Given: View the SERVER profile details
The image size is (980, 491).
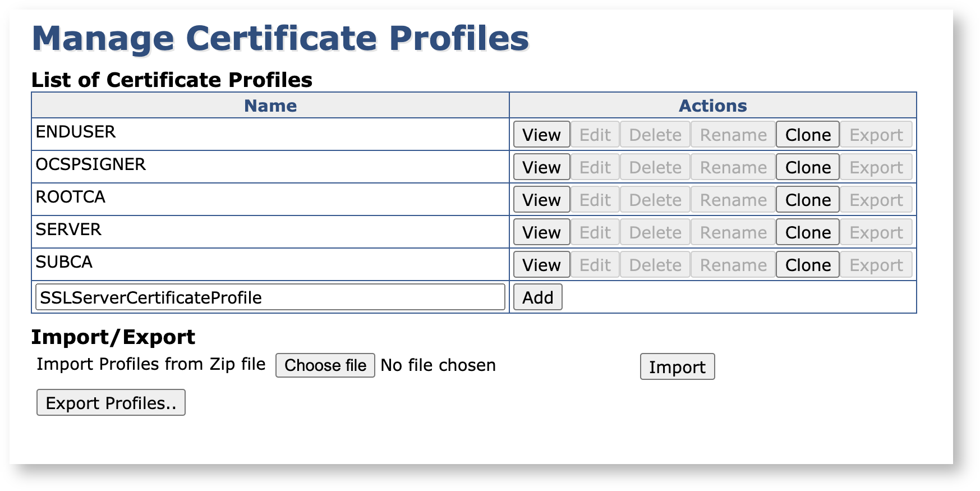Looking at the screenshot, I should coord(541,232).
